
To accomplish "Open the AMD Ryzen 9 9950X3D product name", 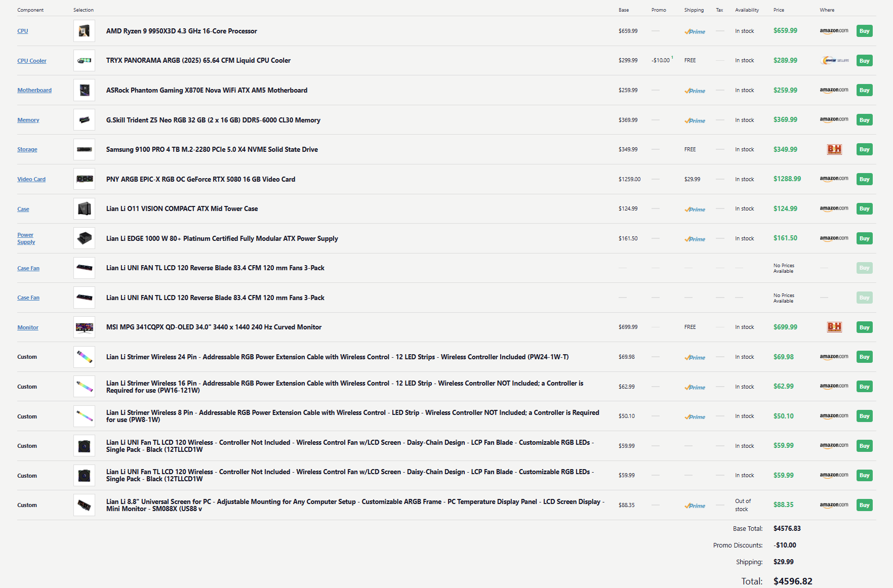I will tap(182, 31).
